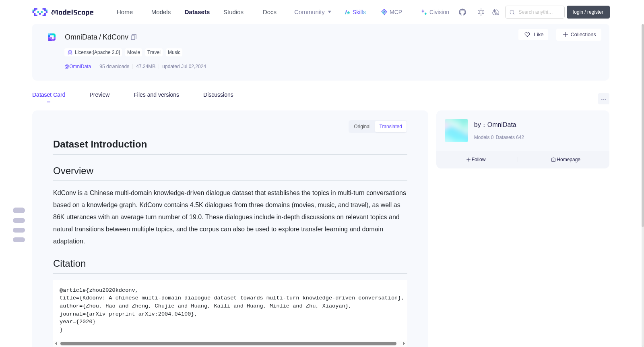Click the citation code horizontal scrollbar

point(228,344)
